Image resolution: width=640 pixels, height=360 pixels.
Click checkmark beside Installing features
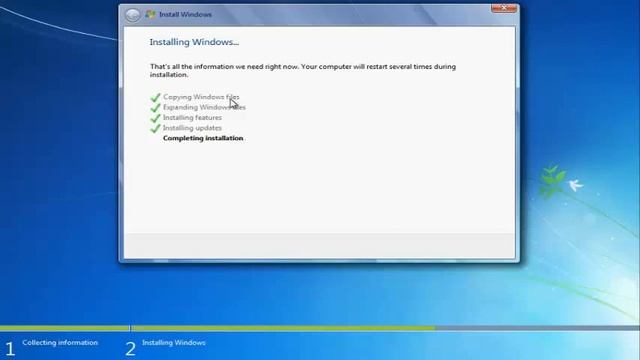(155, 118)
